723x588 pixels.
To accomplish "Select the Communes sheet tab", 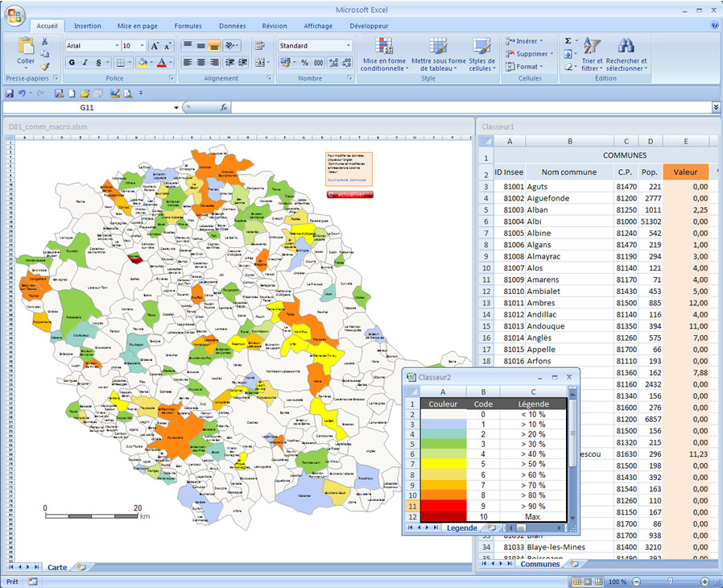I will coord(540,564).
